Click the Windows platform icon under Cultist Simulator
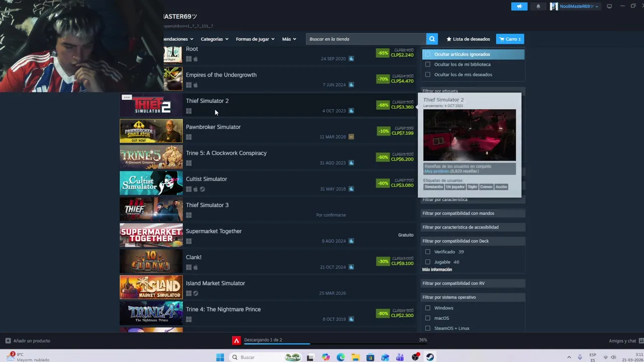This screenshot has width=644, height=362. 189,189
